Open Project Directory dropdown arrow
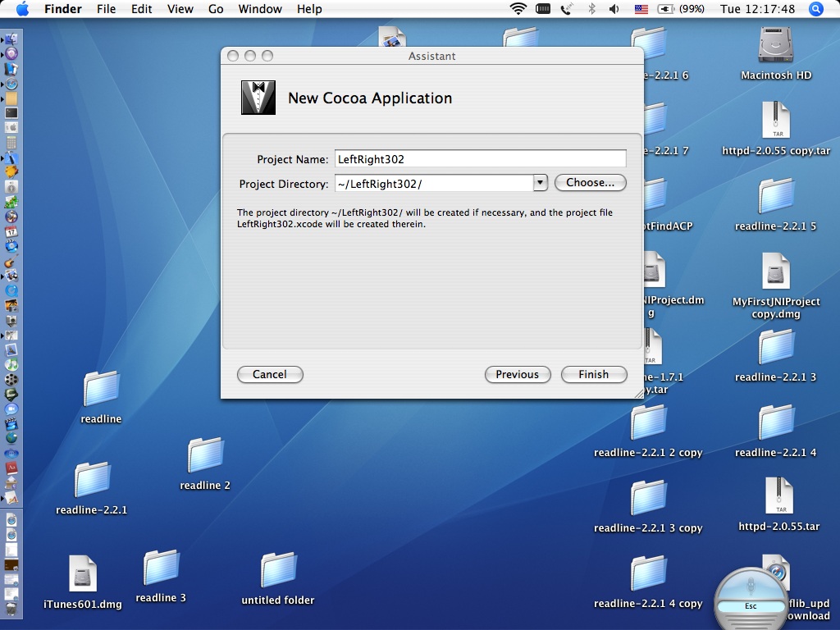 click(540, 183)
